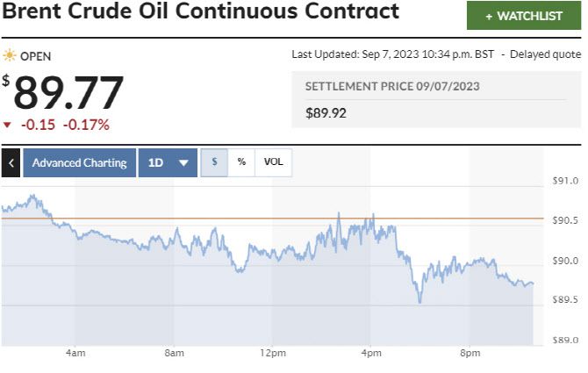Click the 89.77 current price
Image resolution: width=588 pixels, height=373 pixels.
pyautogui.click(x=68, y=93)
